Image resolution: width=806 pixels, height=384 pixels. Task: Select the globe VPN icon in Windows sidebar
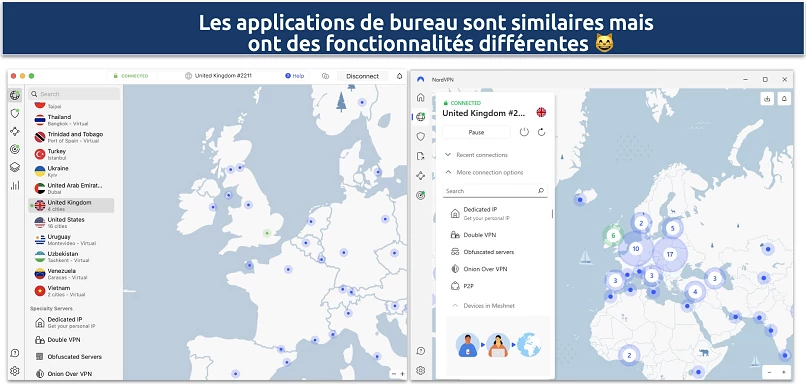(420, 117)
